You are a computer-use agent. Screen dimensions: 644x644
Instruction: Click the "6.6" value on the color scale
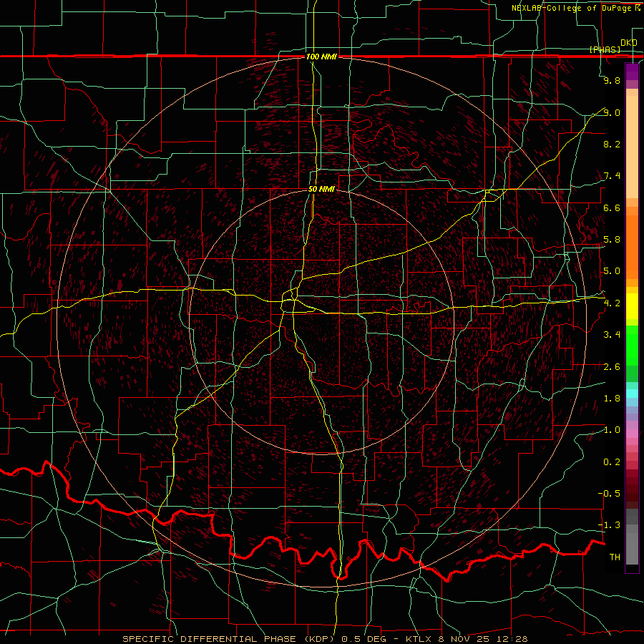(612, 208)
